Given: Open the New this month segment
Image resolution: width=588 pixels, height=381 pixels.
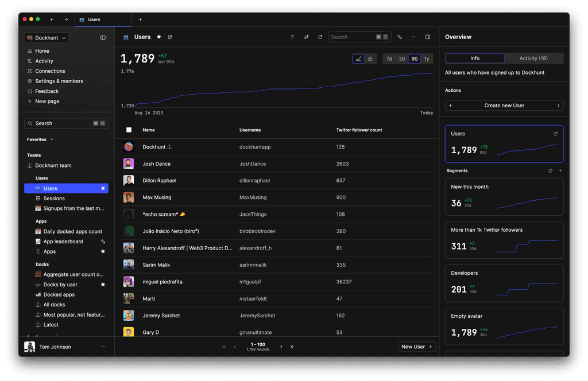Looking at the screenshot, I should tap(504, 197).
